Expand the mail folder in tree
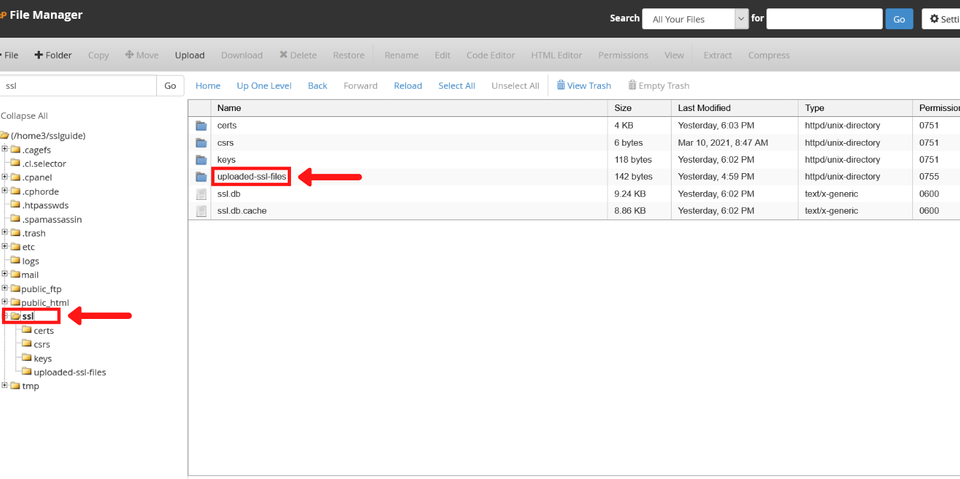The height and width of the screenshot is (479, 960). click(5, 274)
